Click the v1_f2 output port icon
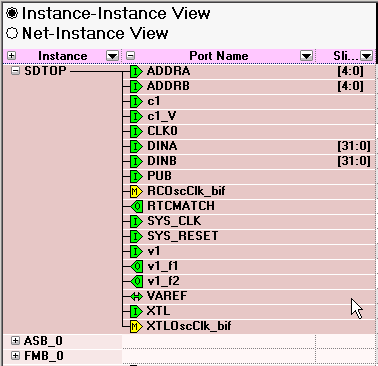 [x=137, y=281]
